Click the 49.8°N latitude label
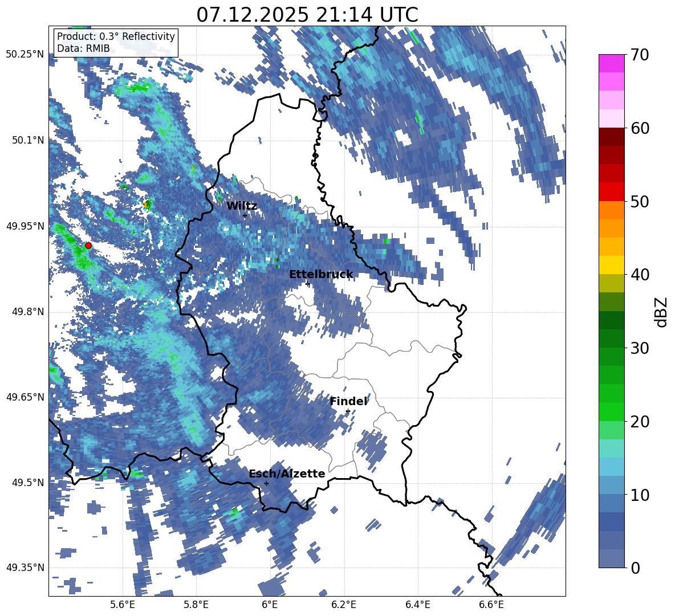 coord(27,312)
